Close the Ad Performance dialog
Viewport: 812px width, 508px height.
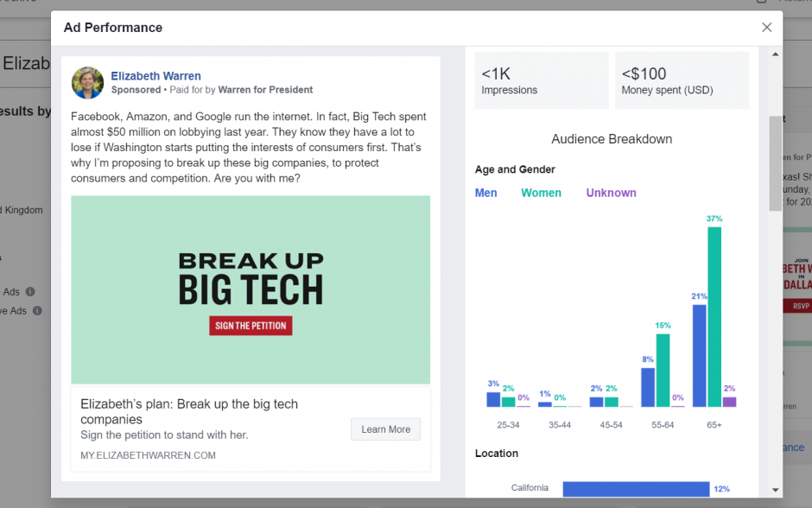pos(767,28)
